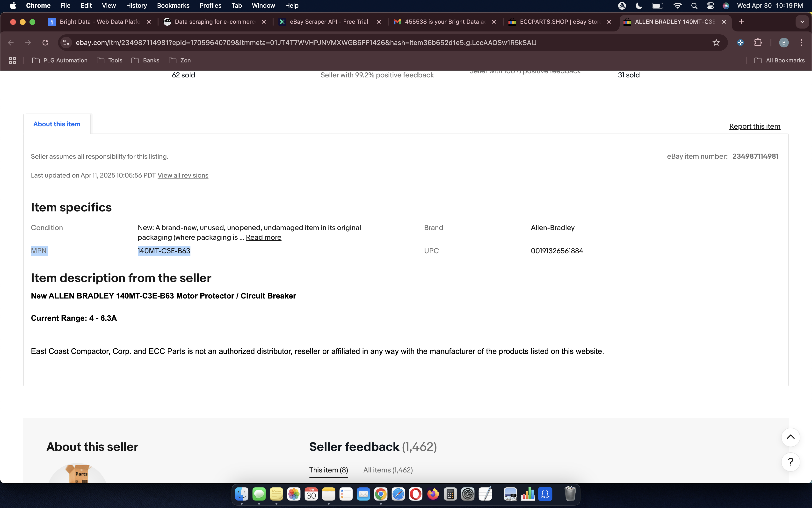Open the Chrome extensions puzzle icon

(x=758, y=43)
